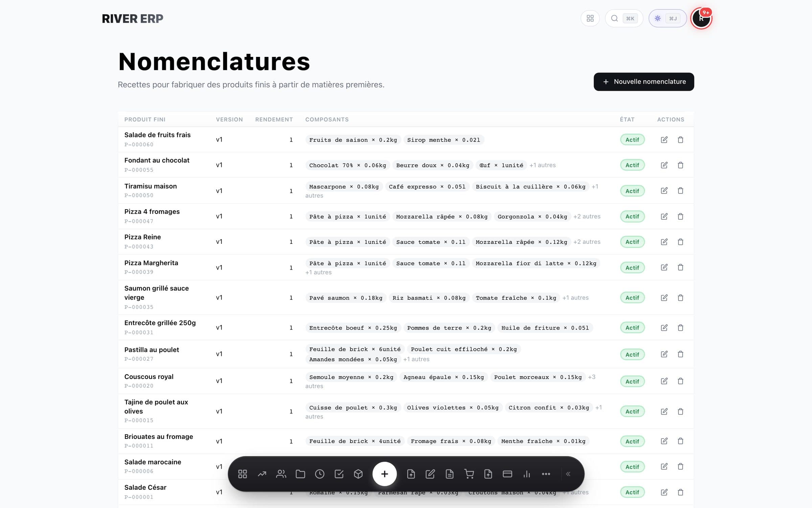Open the checkbox tasks icon in the dock
Image resolution: width=812 pixels, height=508 pixels.
339,474
